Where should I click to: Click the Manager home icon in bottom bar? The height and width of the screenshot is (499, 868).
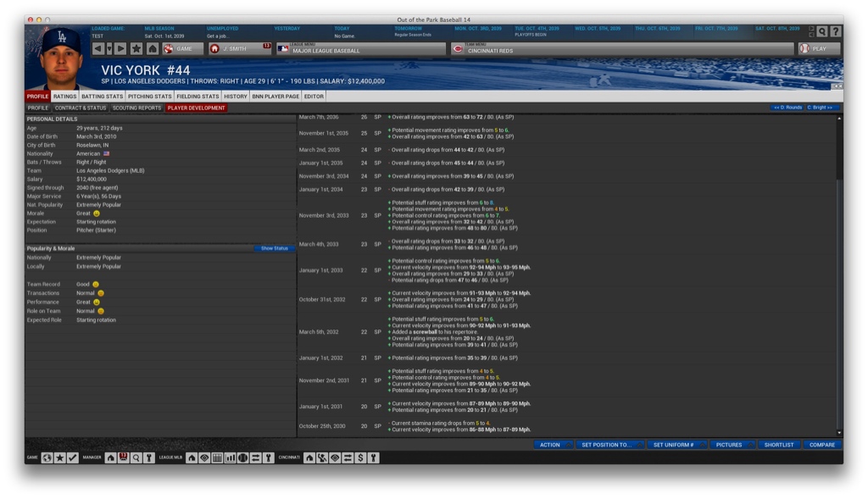click(111, 458)
